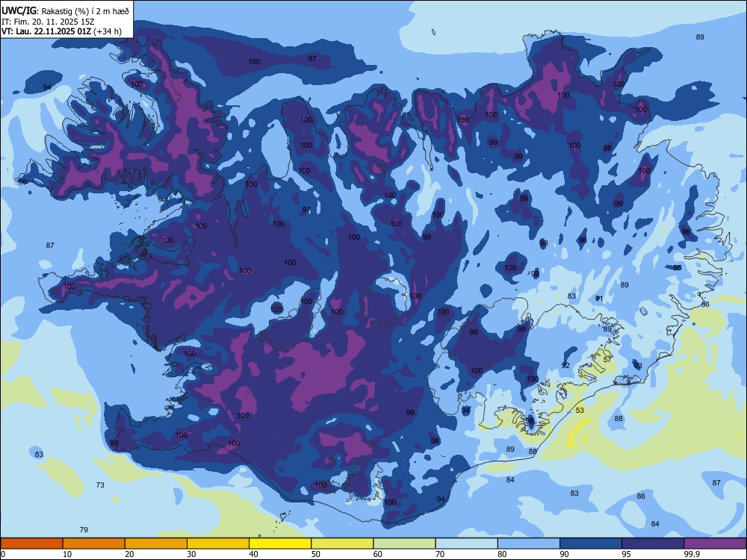Click the dark orange 0–10 legend swatch
Viewport: 747px width, 560px height.
click(x=32, y=544)
